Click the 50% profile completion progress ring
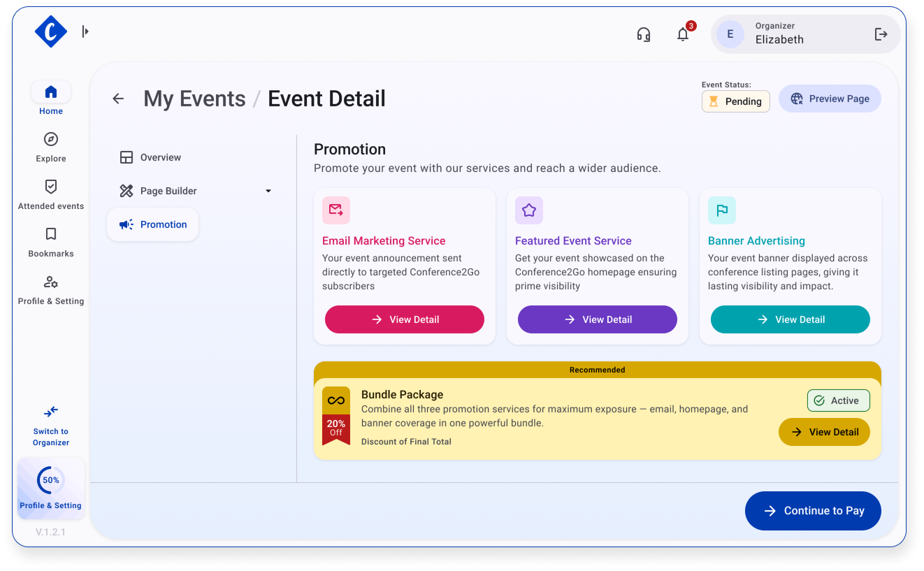Viewport: 924px width, 571px height. coord(51,480)
